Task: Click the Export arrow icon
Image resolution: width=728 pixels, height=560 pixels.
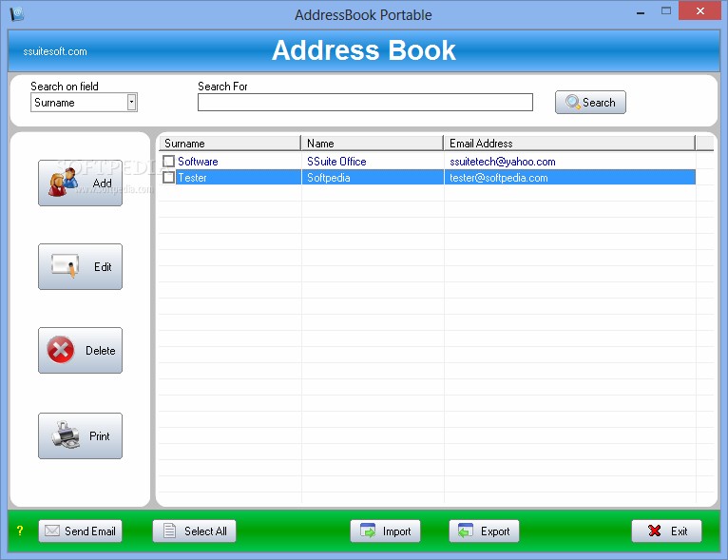Action: [465, 531]
